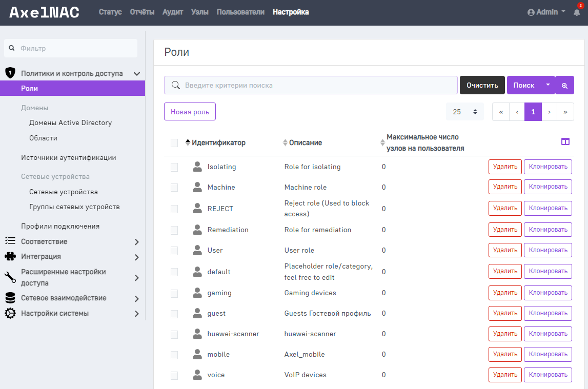Image resolution: width=588 pixels, height=389 pixels.
Task: Open the column chooser icon
Action: [565, 142]
